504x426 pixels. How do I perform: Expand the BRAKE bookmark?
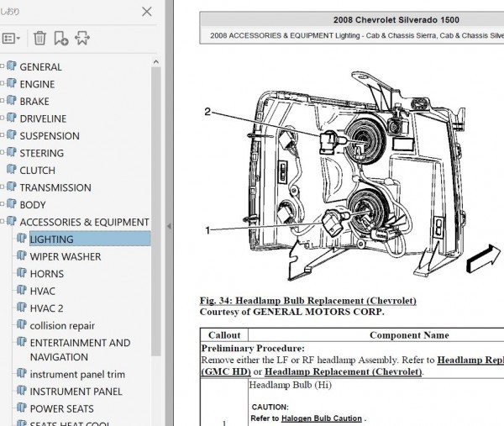(3, 101)
